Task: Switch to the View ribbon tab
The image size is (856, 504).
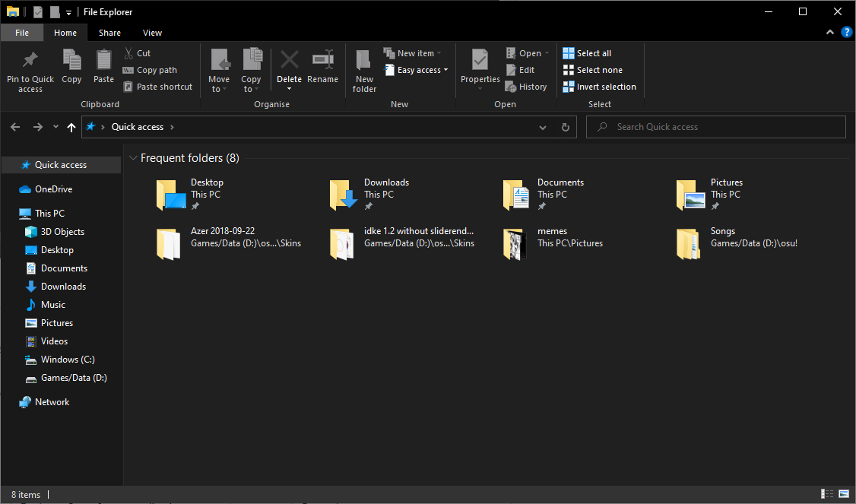Action: [x=152, y=33]
